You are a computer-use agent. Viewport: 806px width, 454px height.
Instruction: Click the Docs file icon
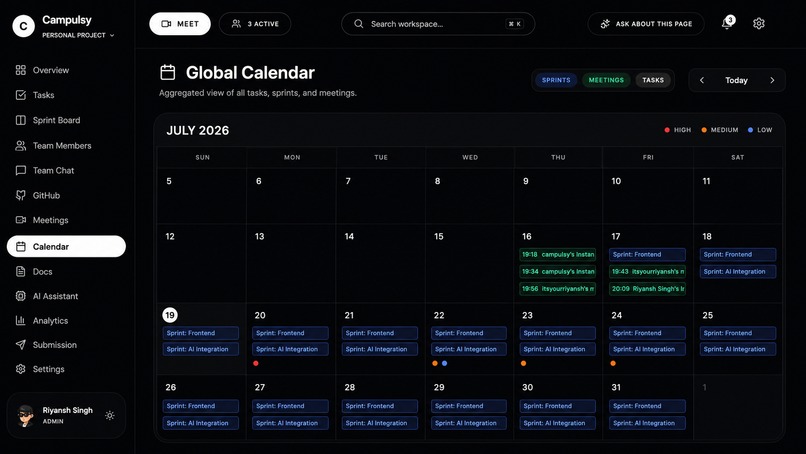pos(21,271)
